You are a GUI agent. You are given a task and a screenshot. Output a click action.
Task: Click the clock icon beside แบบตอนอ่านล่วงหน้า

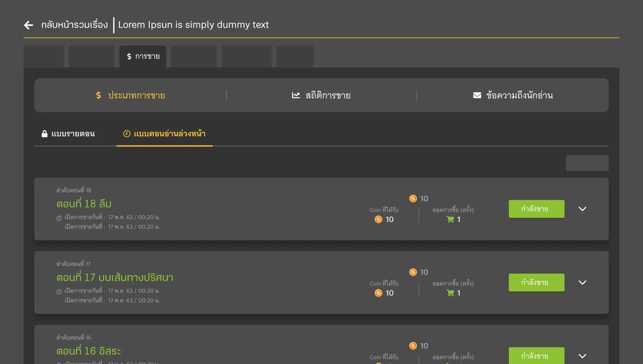[x=127, y=134]
